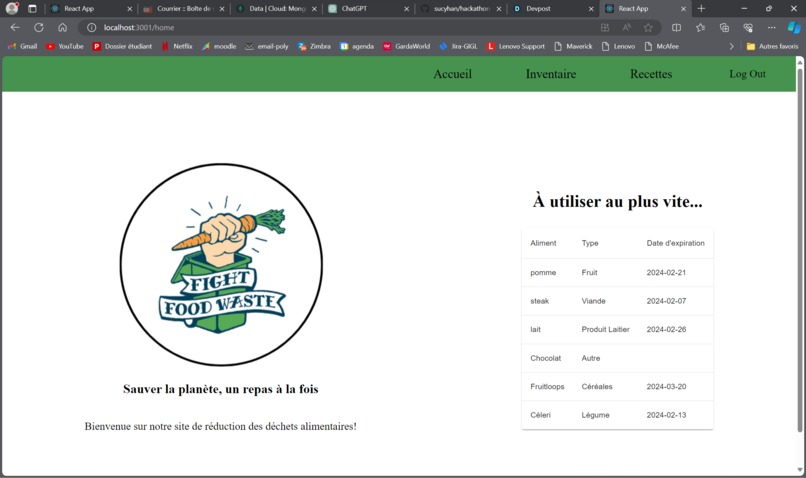Click the Fight Food Waste logo
This screenshot has width=806, height=478.
point(222,265)
